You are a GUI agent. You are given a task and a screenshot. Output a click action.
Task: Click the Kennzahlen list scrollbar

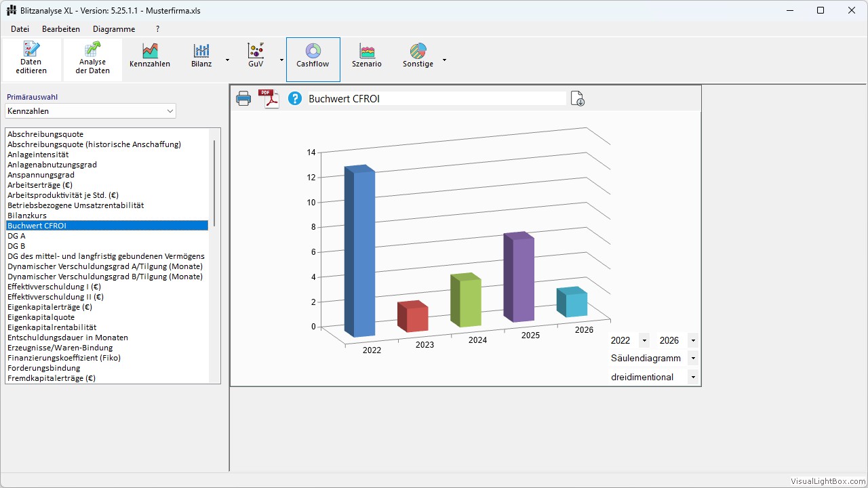click(x=214, y=183)
